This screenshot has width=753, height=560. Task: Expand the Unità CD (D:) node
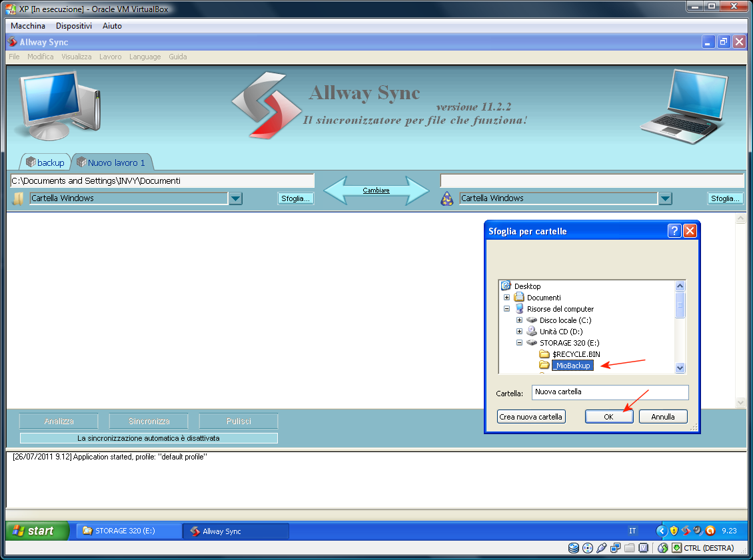[519, 331]
